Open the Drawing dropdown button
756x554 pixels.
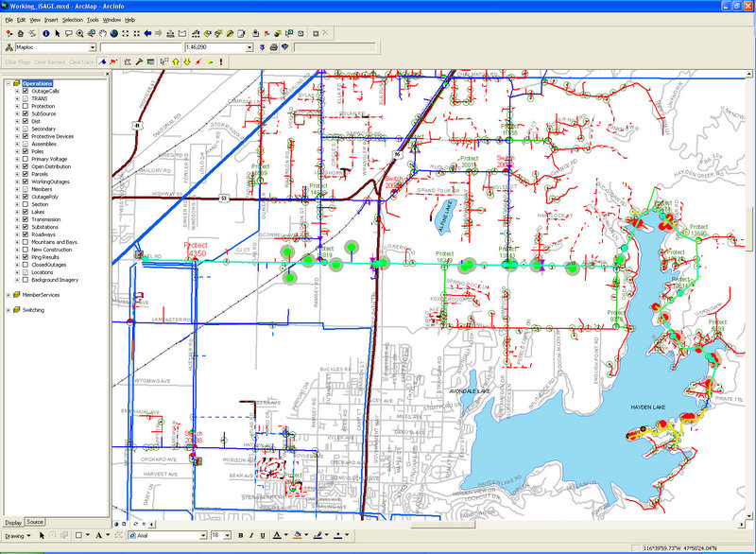(x=19, y=535)
